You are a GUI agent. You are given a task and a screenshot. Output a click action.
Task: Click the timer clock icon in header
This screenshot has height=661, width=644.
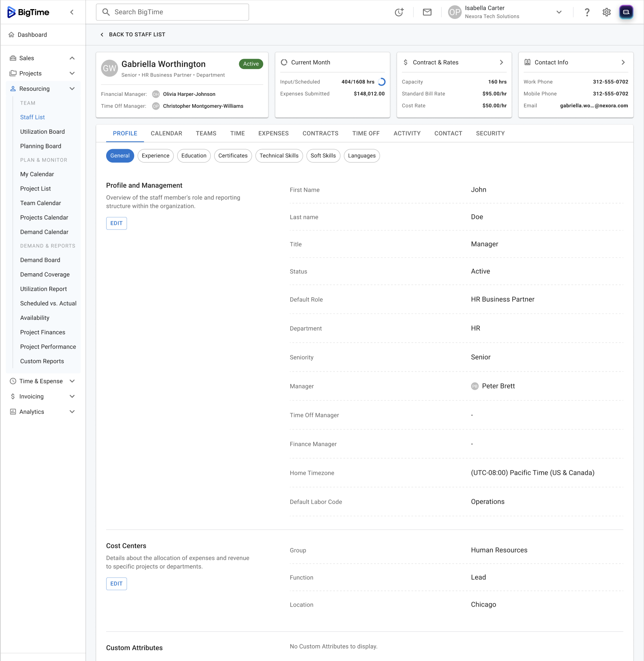(x=399, y=12)
